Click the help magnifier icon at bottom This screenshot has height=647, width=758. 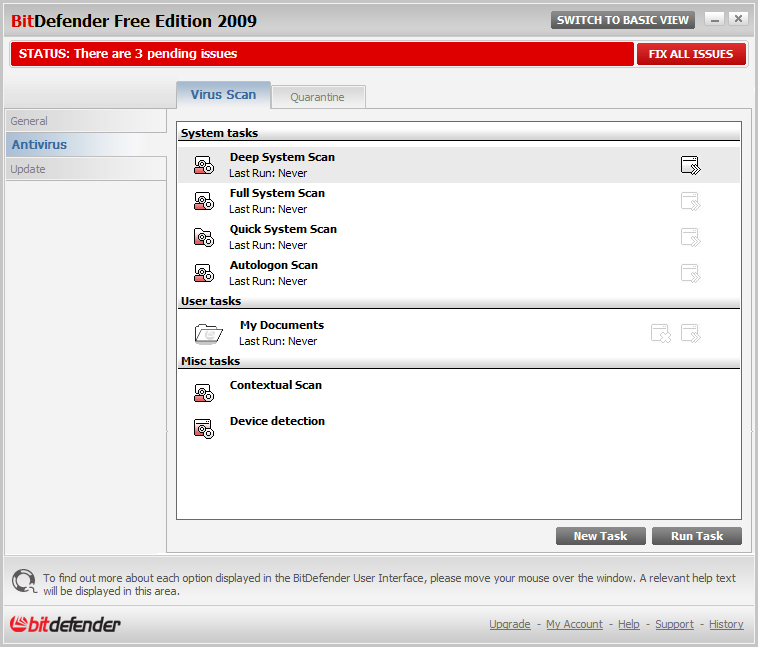coord(24,581)
